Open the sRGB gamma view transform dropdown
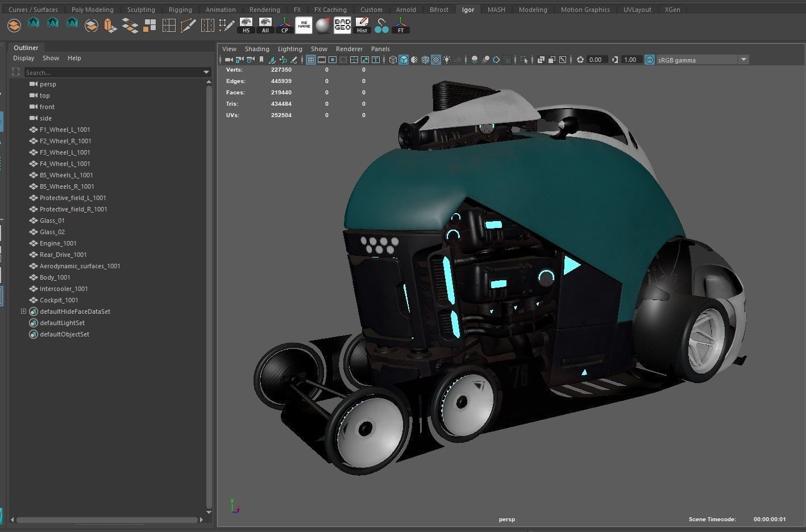The width and height of the screenshot is (806, 532). [x=743, y=60]
